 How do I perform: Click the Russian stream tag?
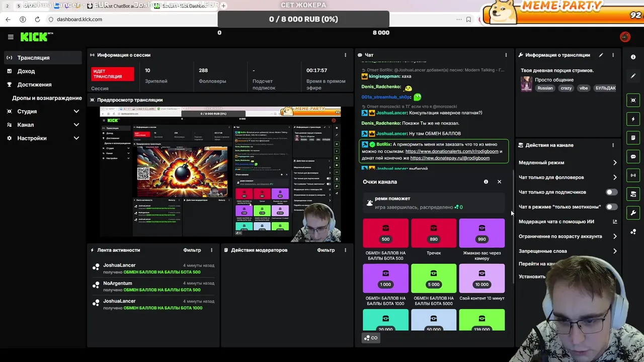pos(545,88)
